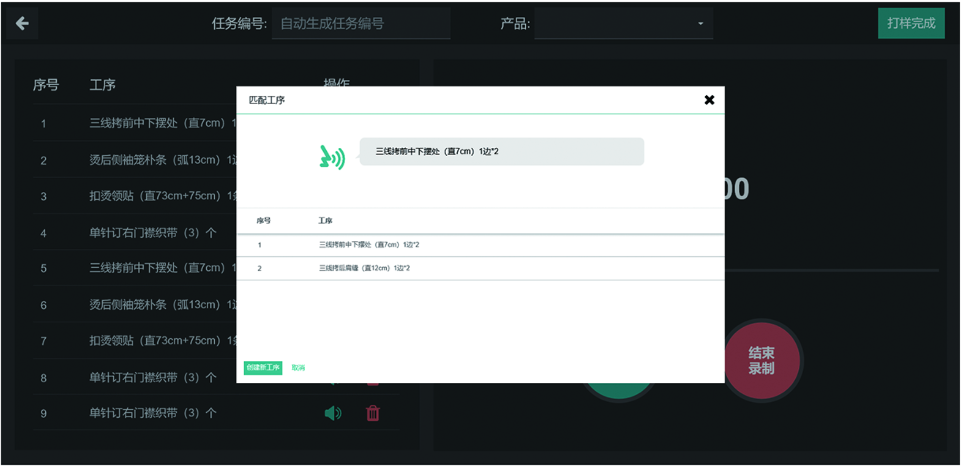The width and height of the screenshot is (962, 467).
Task: Open the 产品 dropdown
Action: pos(623,24)
